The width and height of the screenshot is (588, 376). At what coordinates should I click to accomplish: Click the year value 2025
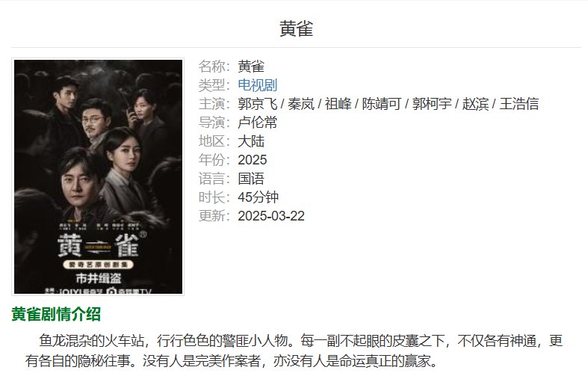tap(253, 160)
